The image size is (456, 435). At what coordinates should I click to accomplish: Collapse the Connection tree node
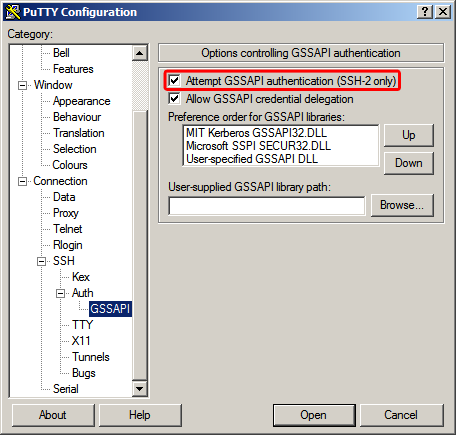click(x=22, y=181)
